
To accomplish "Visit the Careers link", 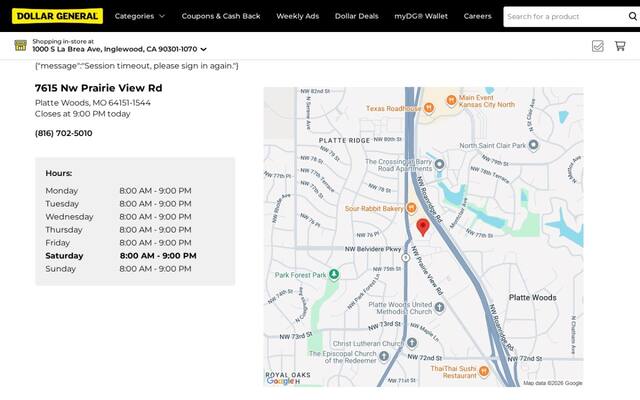I will 478,16.
